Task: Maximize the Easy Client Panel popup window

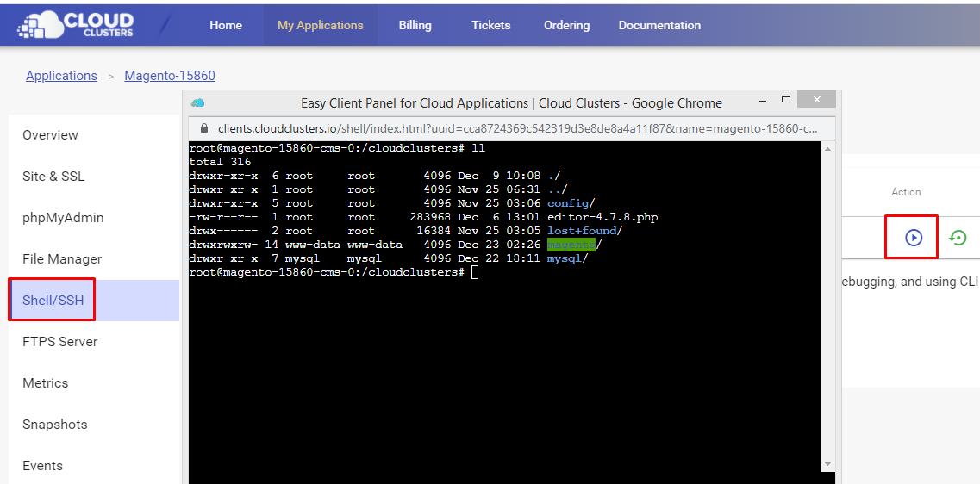Action: pos(785,101)
